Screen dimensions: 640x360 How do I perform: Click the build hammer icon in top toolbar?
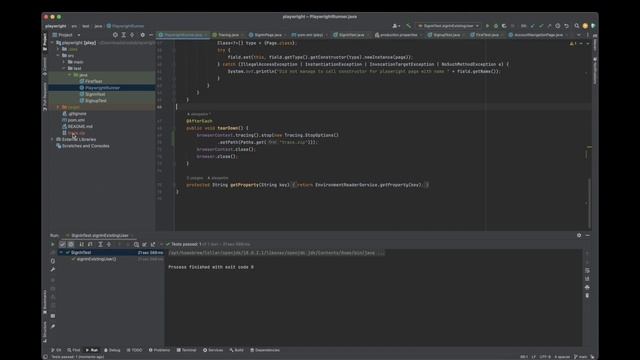click(408, 26)
